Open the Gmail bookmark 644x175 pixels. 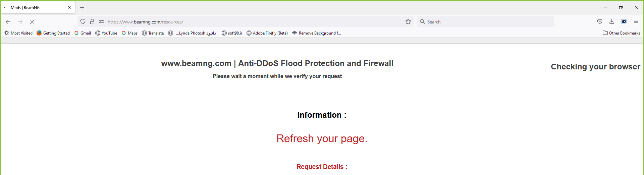click(x=83, y=33)
